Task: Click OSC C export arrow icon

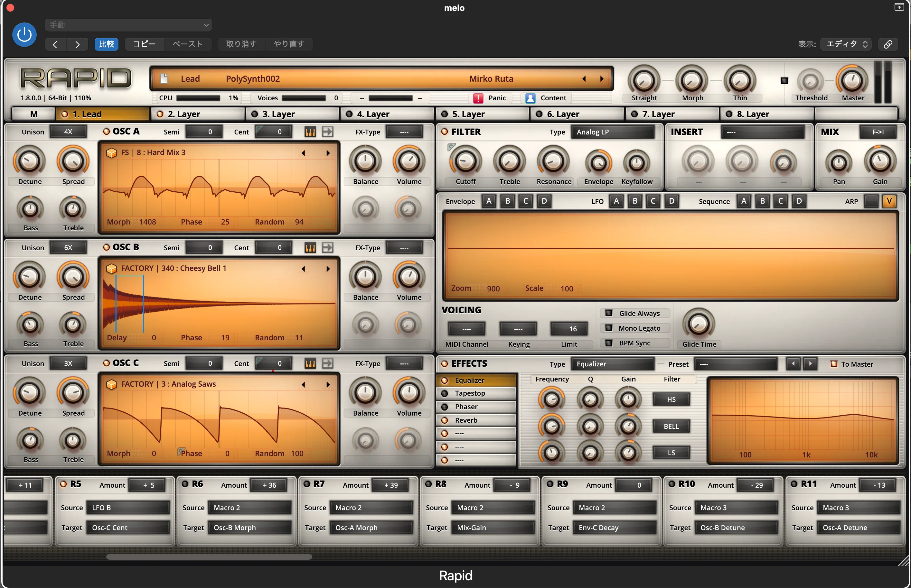Action: [327, 363]
